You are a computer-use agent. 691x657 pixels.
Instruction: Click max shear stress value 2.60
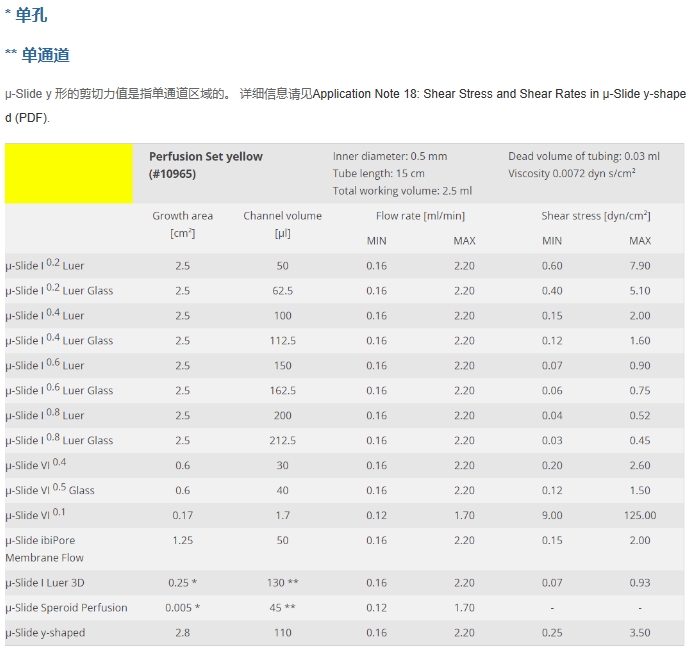point(640,465)
